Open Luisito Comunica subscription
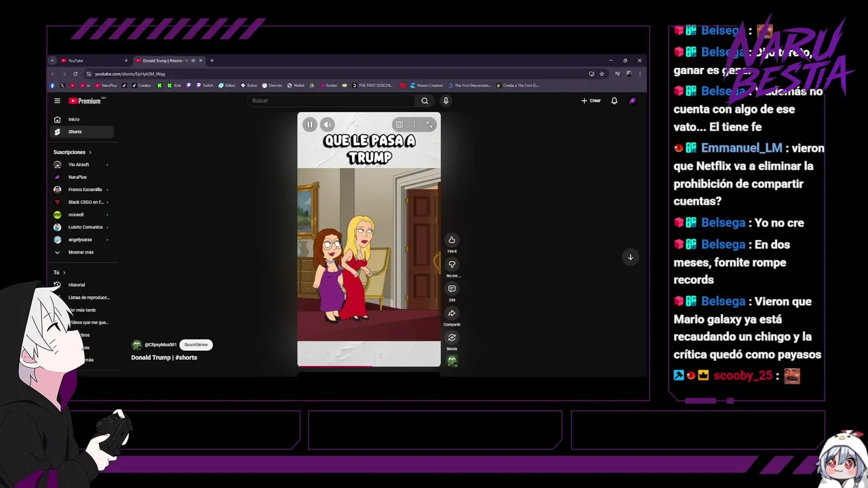Image resolution: width=868 pixels, height=488 pixels. (82, 227)
